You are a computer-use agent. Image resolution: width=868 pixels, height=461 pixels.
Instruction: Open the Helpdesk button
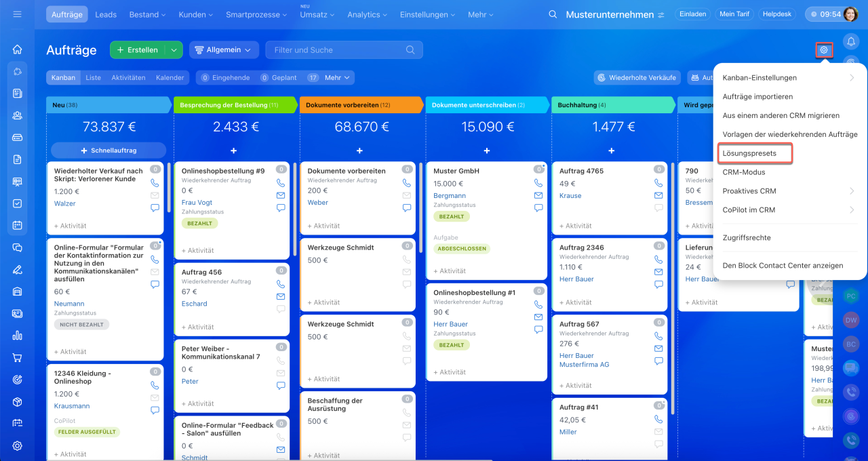tap(778, 14)
